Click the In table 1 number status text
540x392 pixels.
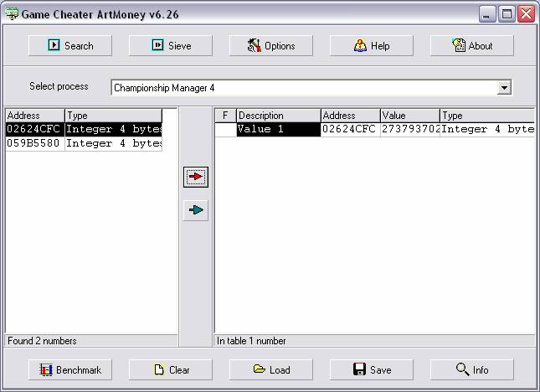tap(251, 341)
